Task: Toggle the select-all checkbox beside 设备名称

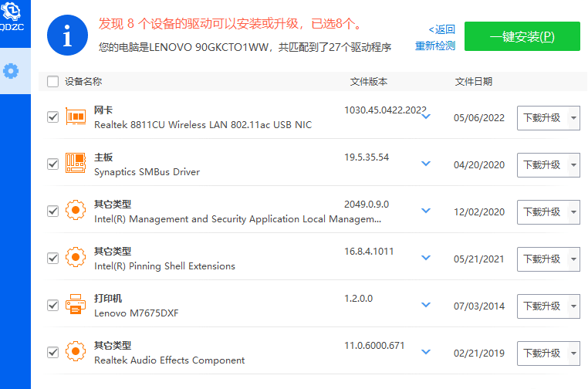Action: 53,81
